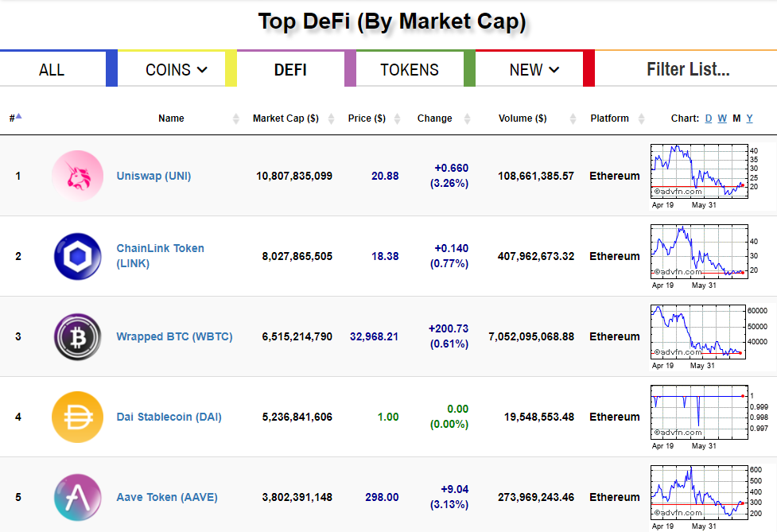Image resolution: width=777 pixels, height=532 pixels.
Task: Open the Wrapped BTC (WBTC) link
Action: click(174, 337)
